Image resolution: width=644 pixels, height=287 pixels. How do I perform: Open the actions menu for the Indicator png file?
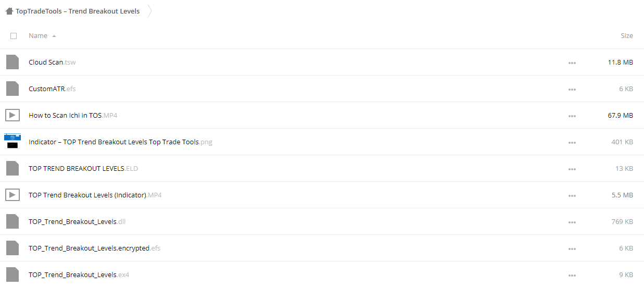click(572, 142)
